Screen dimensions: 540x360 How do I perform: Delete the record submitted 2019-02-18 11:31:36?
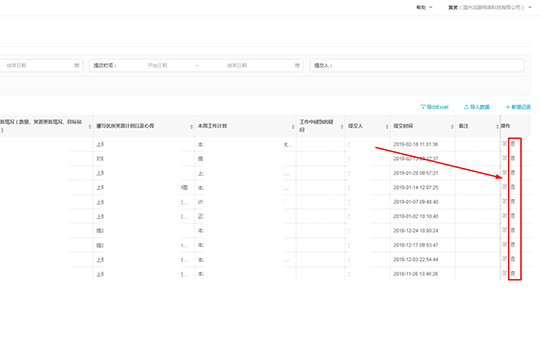coord(513,144)
